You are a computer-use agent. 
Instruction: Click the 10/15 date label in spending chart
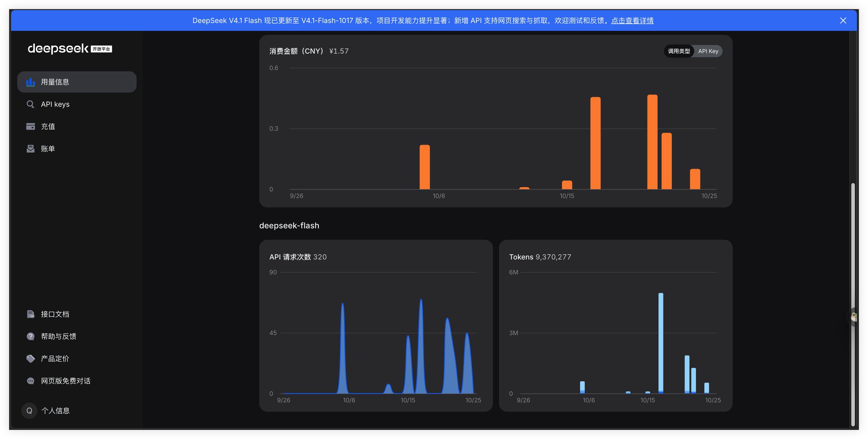[567, 196]
